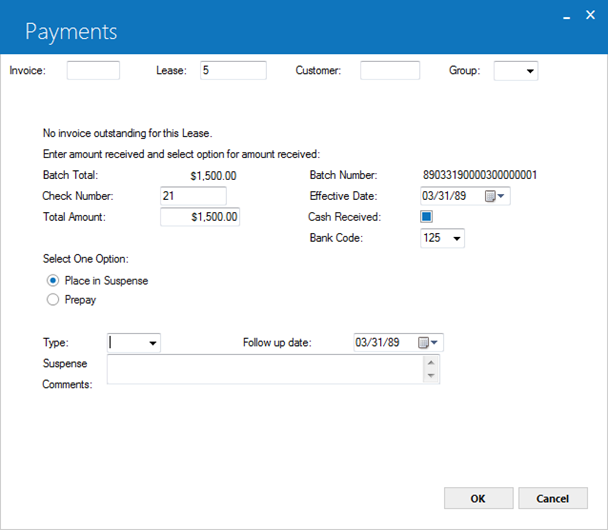
Task: Select the Prepay radio option
Action: tap(53, 299)
